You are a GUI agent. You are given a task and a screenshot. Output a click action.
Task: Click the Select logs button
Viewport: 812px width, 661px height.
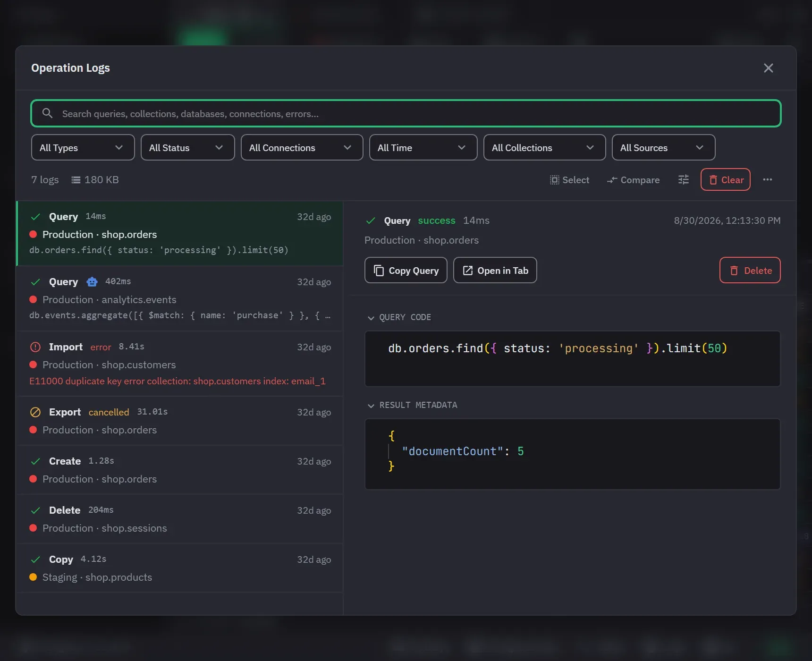(569, 180)
